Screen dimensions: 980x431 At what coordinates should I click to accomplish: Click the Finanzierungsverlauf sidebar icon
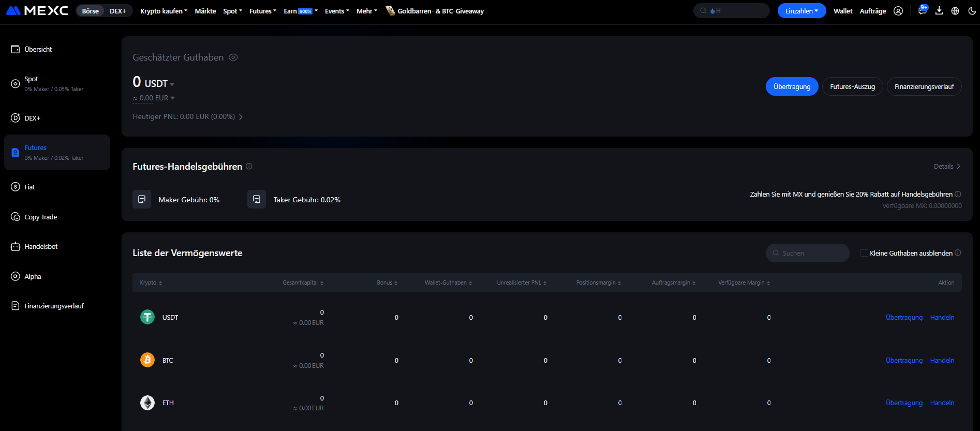[x=16, y=306]
